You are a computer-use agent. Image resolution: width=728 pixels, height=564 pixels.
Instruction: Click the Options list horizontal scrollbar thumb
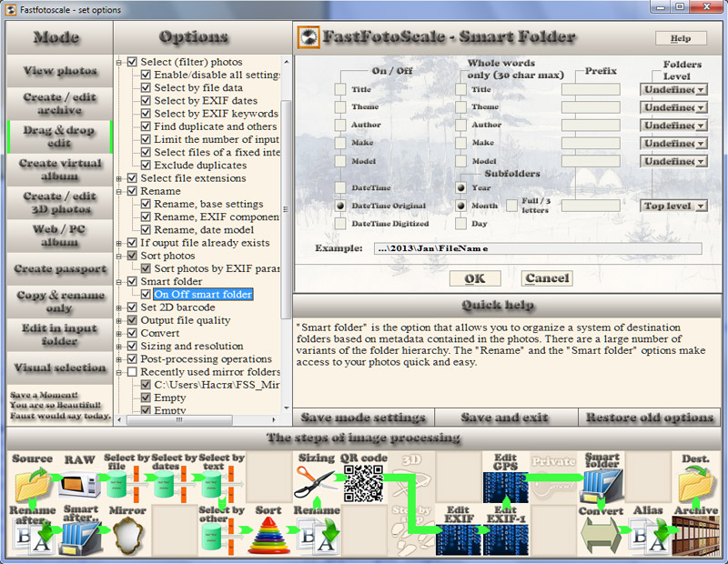tap(179, 419)
